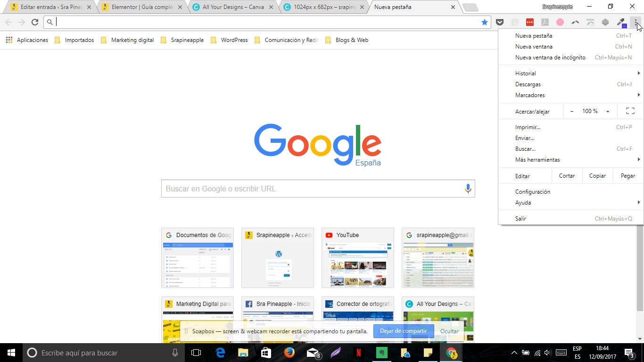The height and width of the screenshot is (362, 644).
Task: Click the Pocket extension icon
Action: point(500,22)
